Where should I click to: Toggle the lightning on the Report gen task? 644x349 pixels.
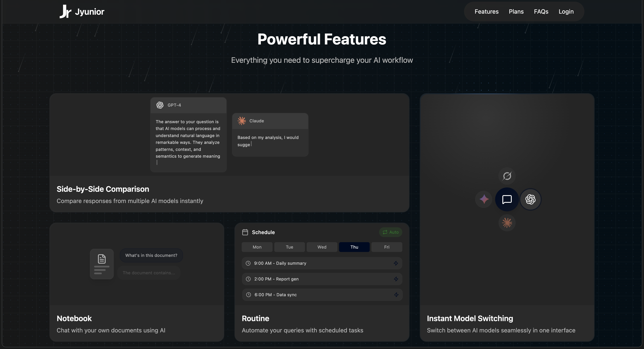[x=396, y=279]
